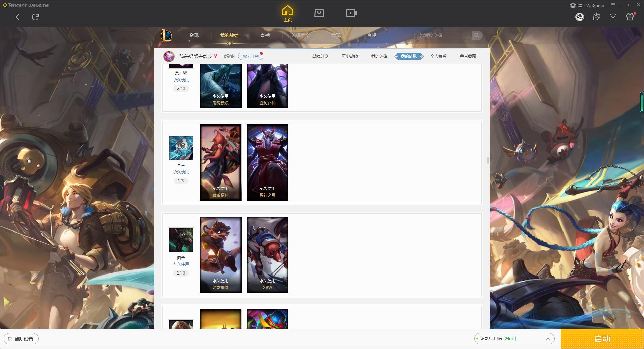Click the refresh icon
Image resolution: width=644 pixels, height=349 pixels.
(x=35, y=17)
